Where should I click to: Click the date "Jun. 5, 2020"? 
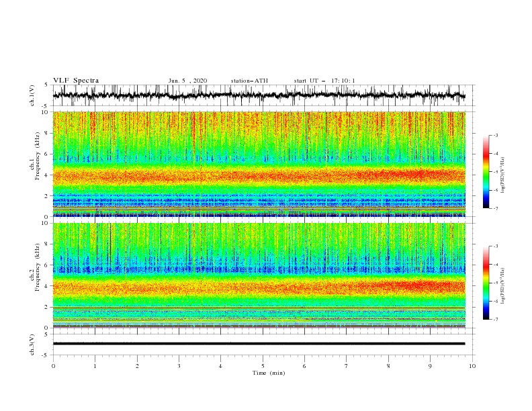(187, 81)
